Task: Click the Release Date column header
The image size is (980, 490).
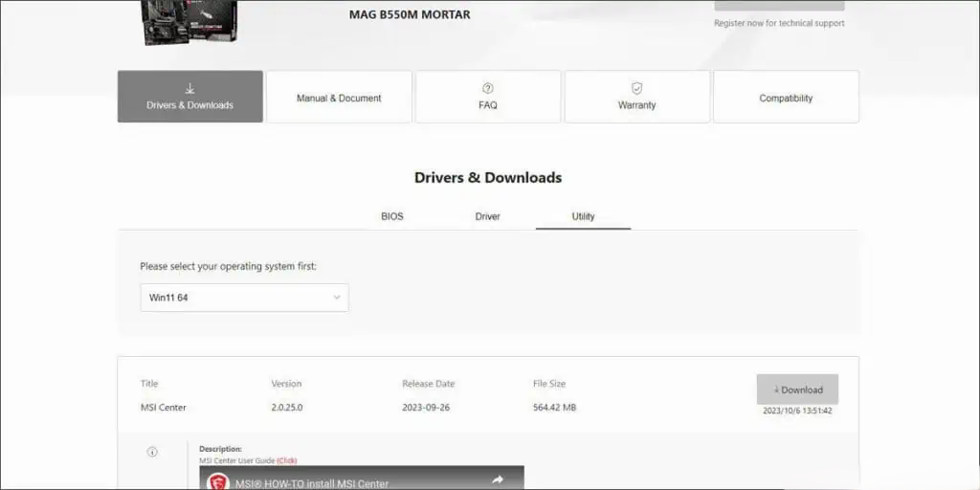Action: 429,384
